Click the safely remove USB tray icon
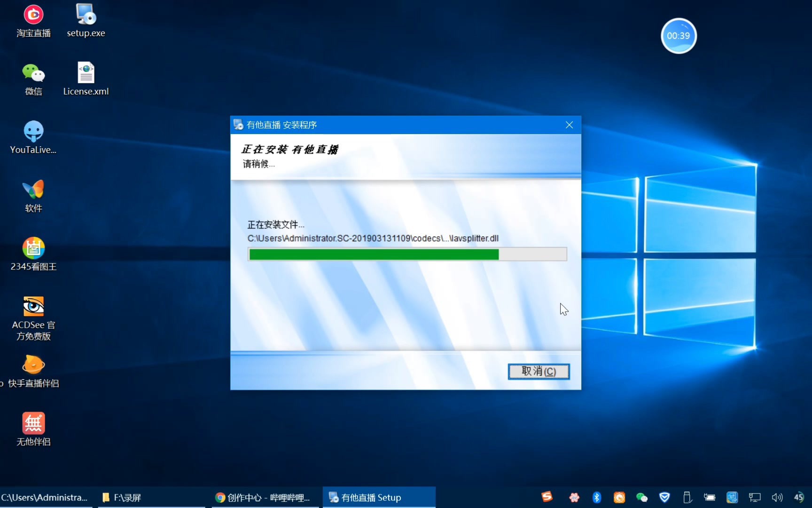This screenshot has width=812, height=508. pyautogui.click(x=687, y=497)
